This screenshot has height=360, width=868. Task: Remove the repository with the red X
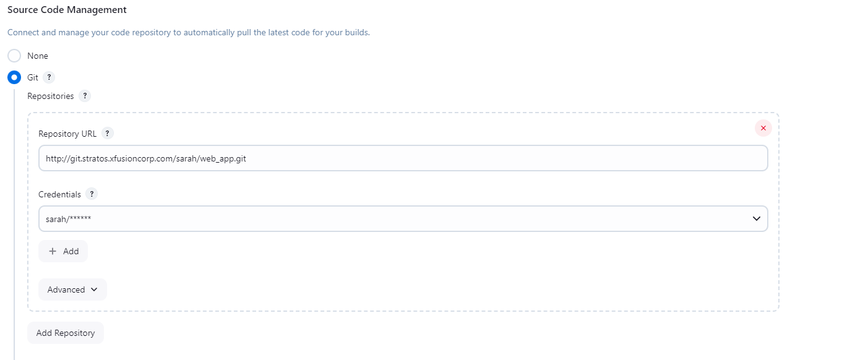click(x=763, y=128)
